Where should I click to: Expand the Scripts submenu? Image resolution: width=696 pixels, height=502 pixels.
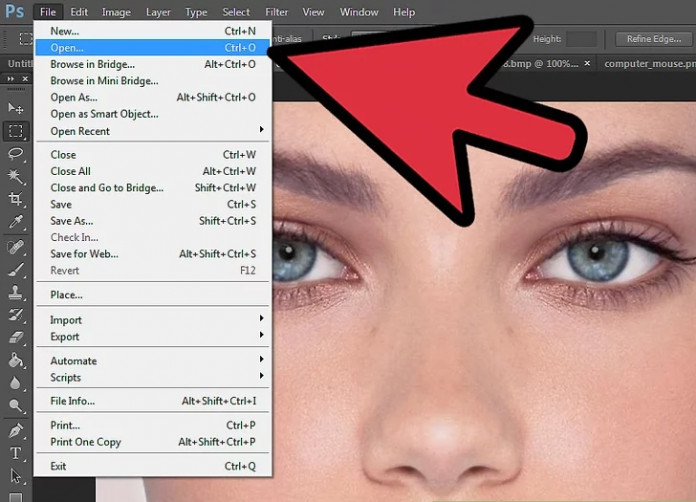click(x=150, y=377)
